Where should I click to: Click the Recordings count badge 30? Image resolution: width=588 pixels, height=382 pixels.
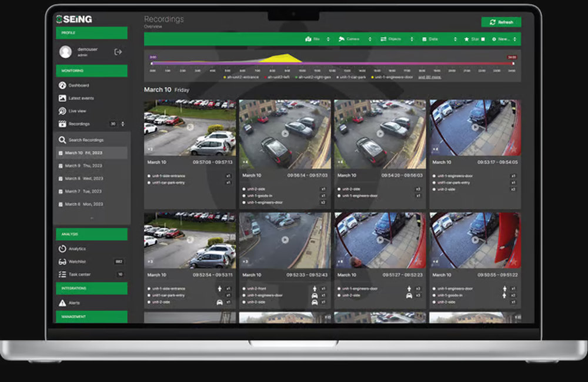(x=113, y=124)
